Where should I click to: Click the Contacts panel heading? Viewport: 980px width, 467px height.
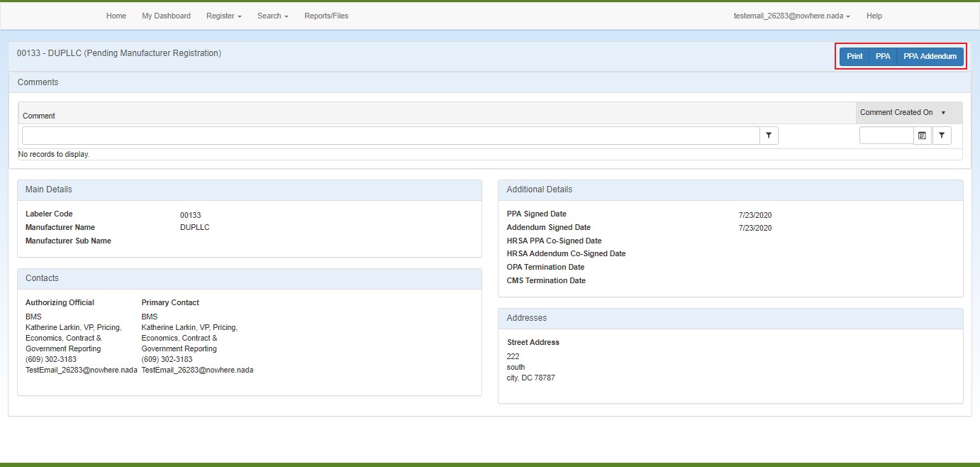tap(43, 278)
